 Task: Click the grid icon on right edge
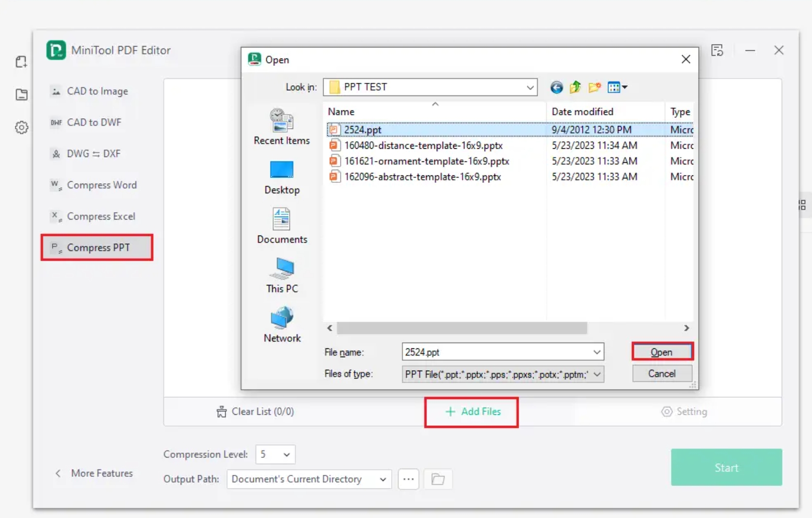[x=802, y=205]
